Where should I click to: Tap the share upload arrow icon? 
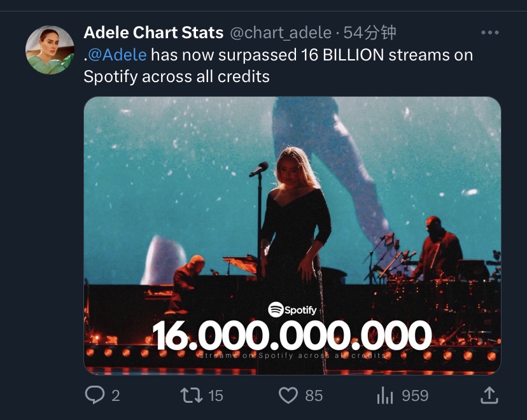tap(489, 395)
